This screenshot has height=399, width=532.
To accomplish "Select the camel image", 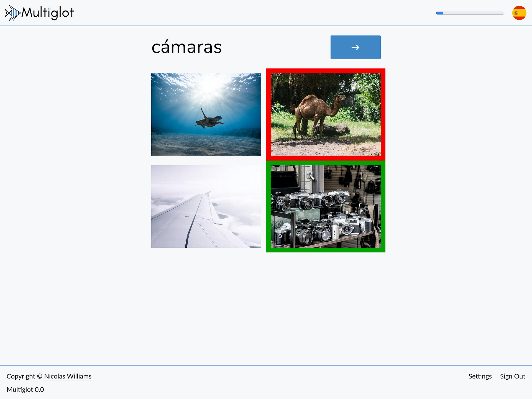I will tap(326, 114).
